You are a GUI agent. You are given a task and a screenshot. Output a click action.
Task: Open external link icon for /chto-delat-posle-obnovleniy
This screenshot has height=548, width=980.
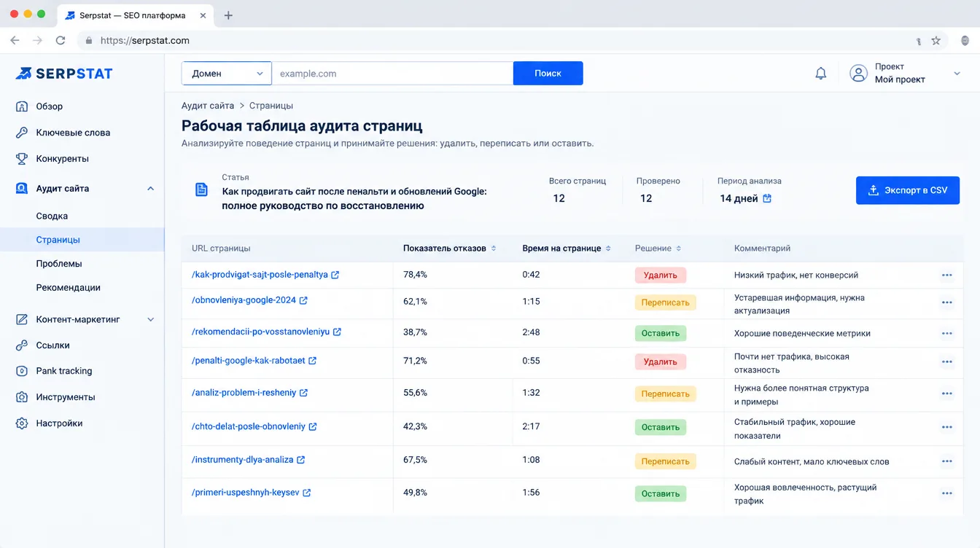click(313, 427)
